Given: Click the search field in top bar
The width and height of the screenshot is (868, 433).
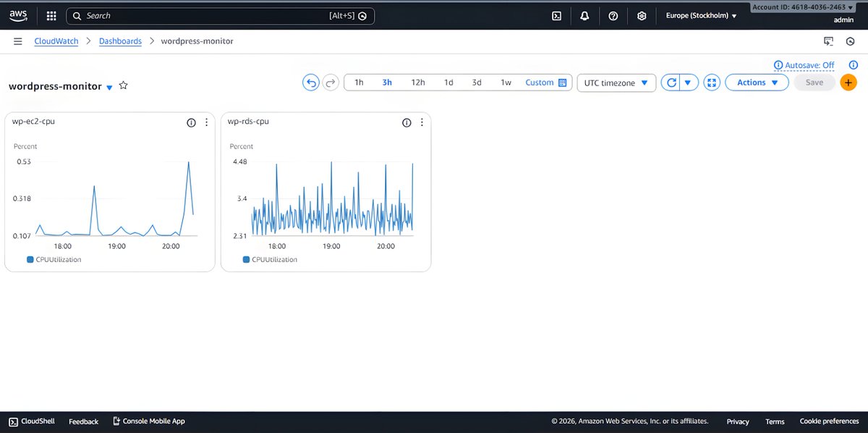Looking at the screenshot, I should (220, 15).
